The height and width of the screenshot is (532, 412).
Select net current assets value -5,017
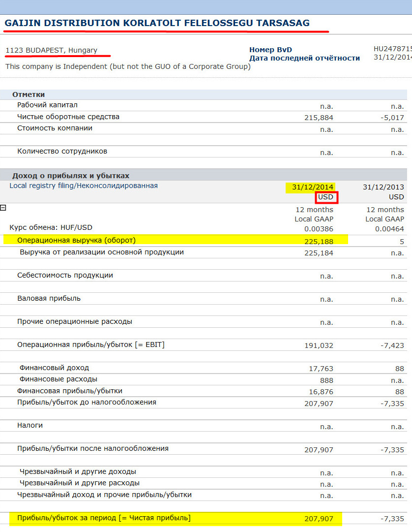pos(392,118)
